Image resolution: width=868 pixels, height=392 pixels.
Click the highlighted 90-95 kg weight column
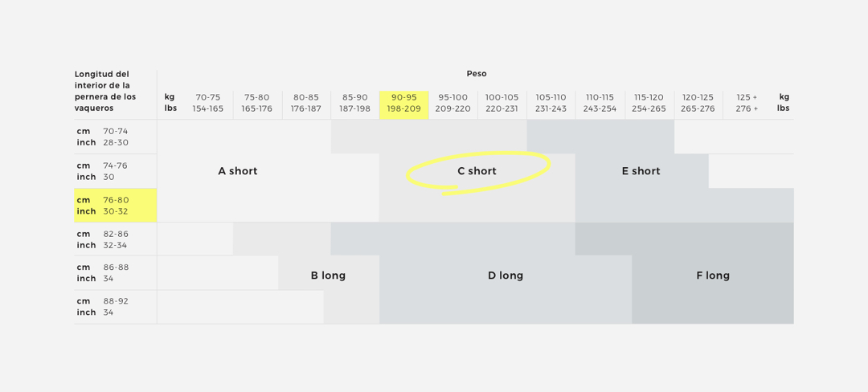pyautogui.click(x=403, y=104)
